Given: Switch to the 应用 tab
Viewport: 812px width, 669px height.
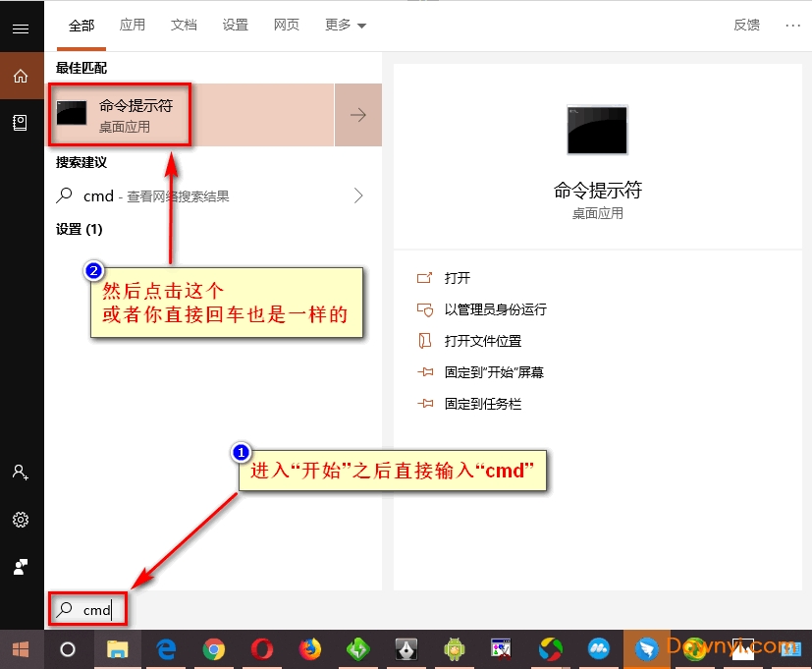Looking at the screenshot, I should point(133,25).
